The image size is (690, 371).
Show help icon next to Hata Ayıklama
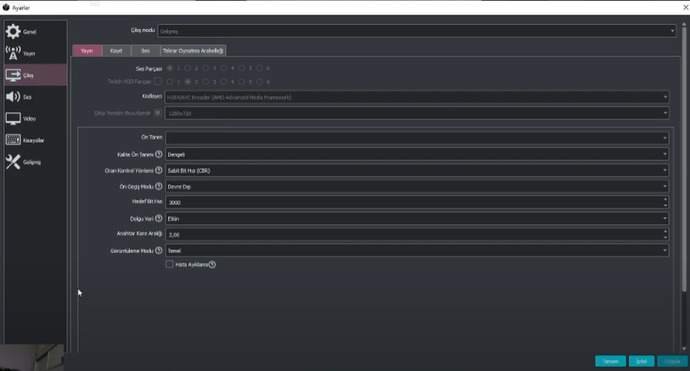212,264
